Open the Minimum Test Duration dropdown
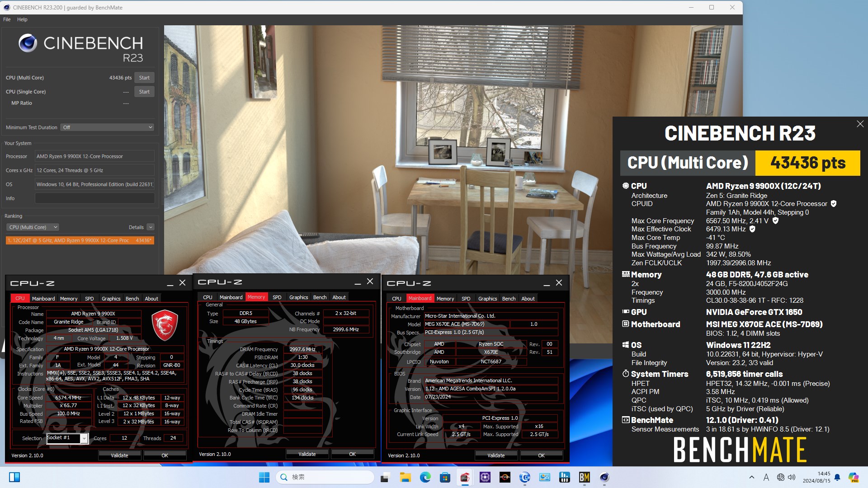The image size is (868, 488). 108,127
